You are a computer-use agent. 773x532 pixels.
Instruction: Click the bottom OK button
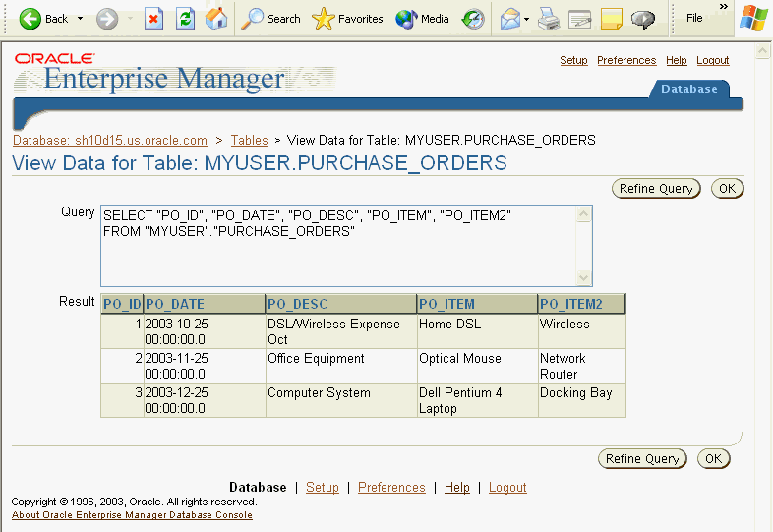[713, 459]
